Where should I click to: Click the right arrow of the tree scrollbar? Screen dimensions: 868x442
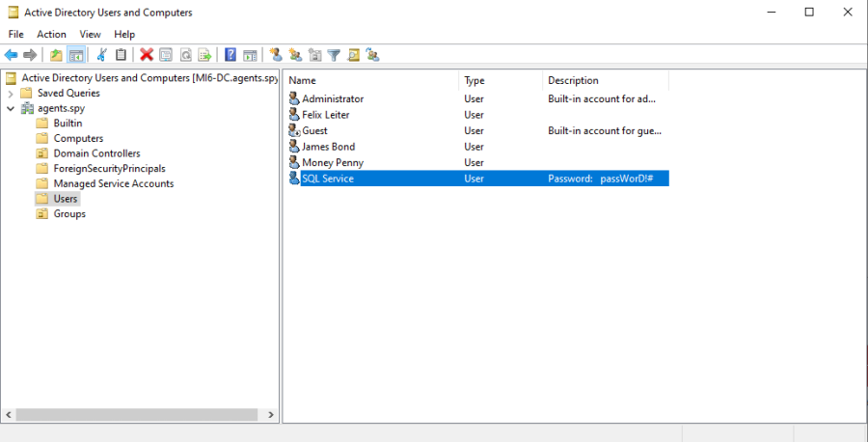click(271, 415)
